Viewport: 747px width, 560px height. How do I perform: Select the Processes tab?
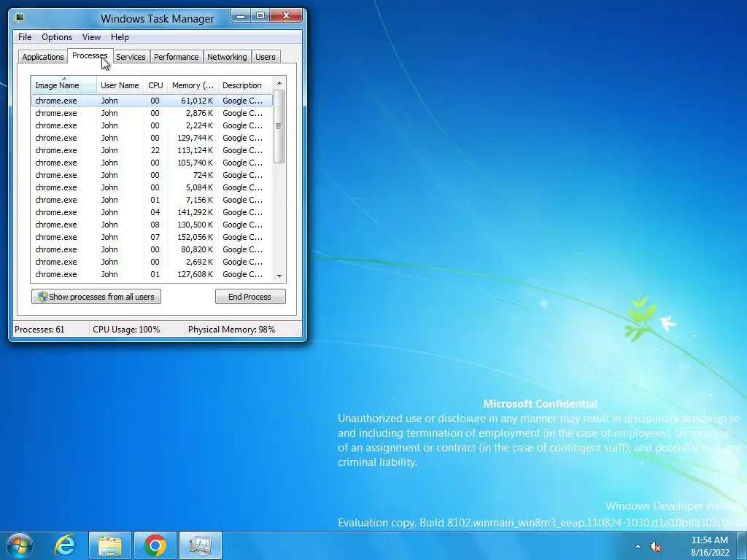click(90, 55)
